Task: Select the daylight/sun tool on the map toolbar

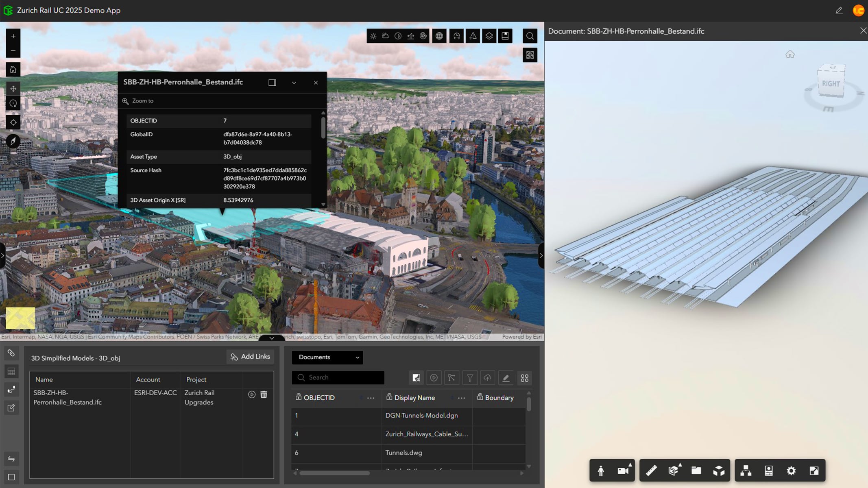Action: [373, 36]
